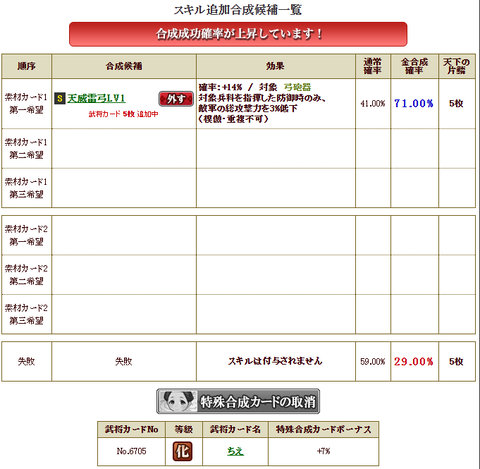
Task: Click the 弓砲器 target type text
Action: click(297, 87)
